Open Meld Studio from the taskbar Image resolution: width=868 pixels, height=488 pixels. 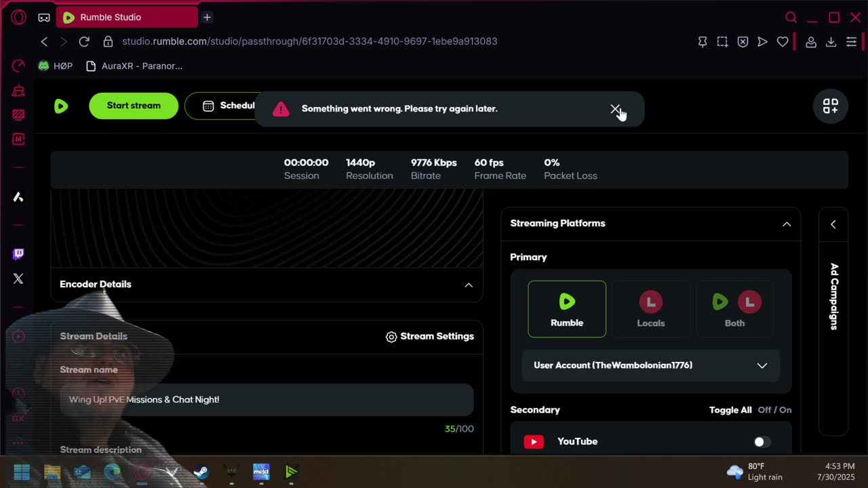261,472
